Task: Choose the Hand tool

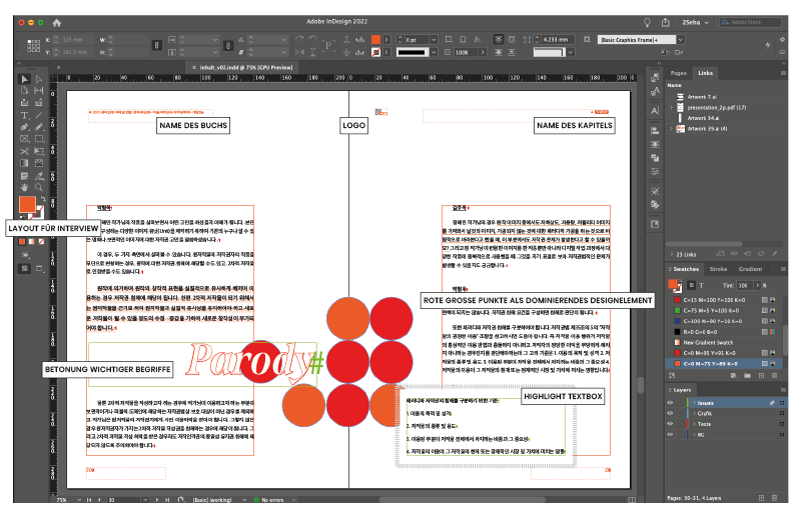Action: coord(25,187)
